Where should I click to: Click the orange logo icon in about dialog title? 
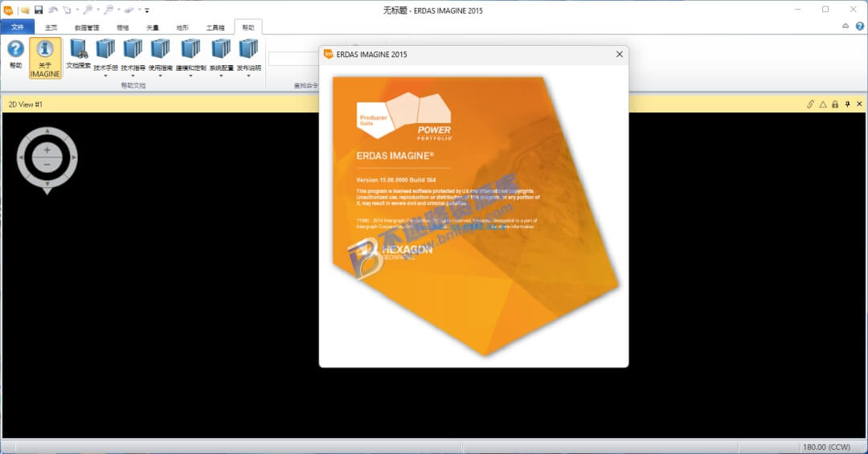pyautogui.click(x=328, y=54)
